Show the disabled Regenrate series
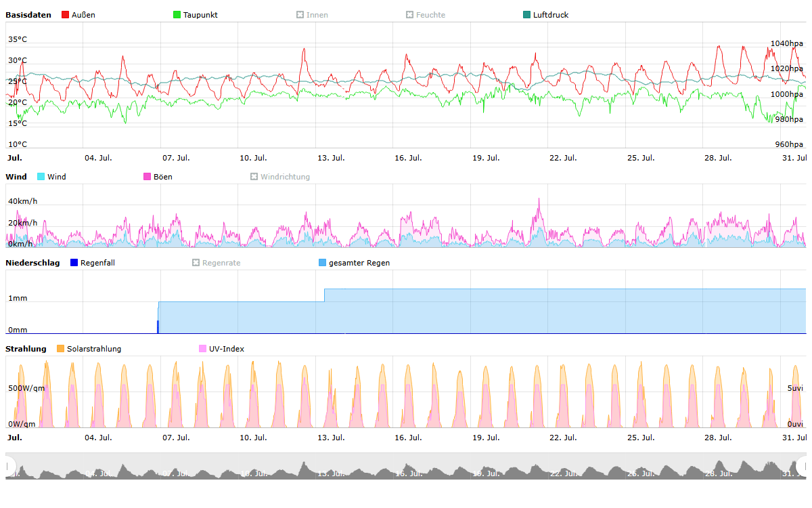Viewport: 812px width, 508px height. pos(196,263)
